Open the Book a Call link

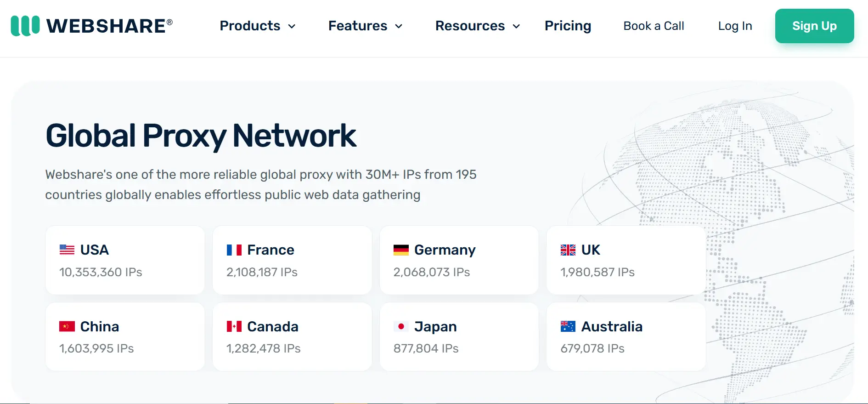[x=654, y=26]
